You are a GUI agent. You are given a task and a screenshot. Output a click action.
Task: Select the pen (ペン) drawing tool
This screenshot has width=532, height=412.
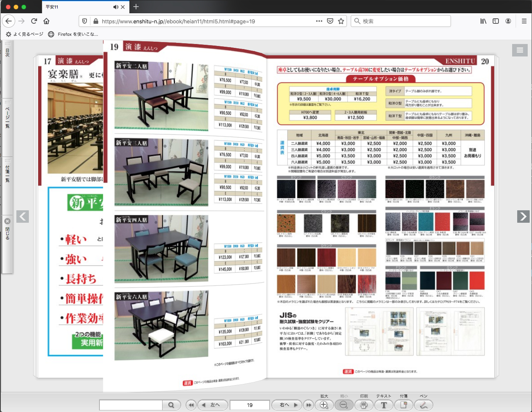[423, 405]
